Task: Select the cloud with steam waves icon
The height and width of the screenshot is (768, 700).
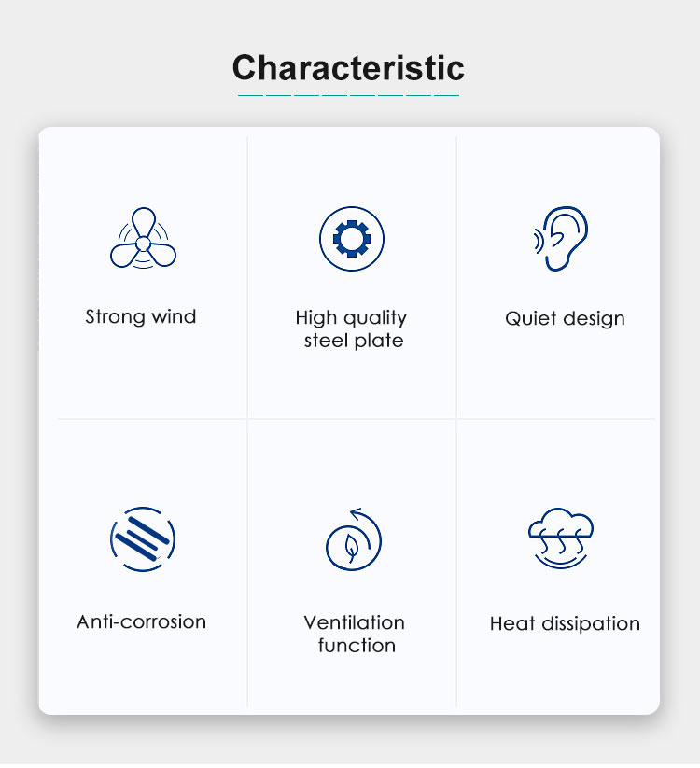Action: pyautogui.click(x=561, y=538)
